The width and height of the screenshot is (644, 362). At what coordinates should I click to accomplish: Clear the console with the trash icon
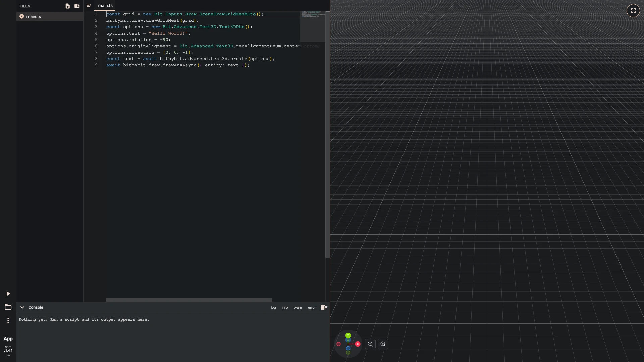click(x=324, y=307)
